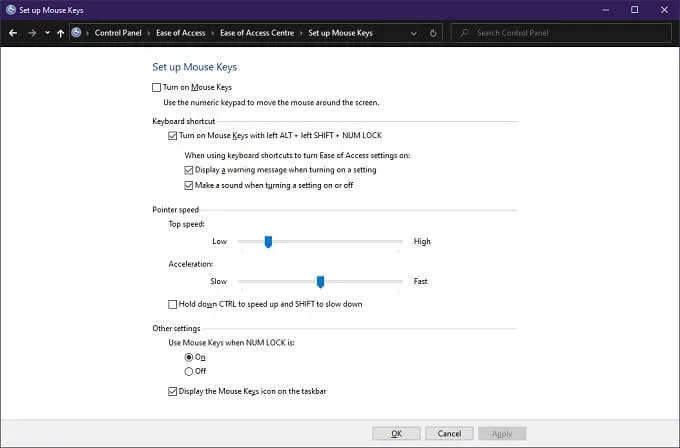Click the Forward navigation arrow

(x=31, y=33)
